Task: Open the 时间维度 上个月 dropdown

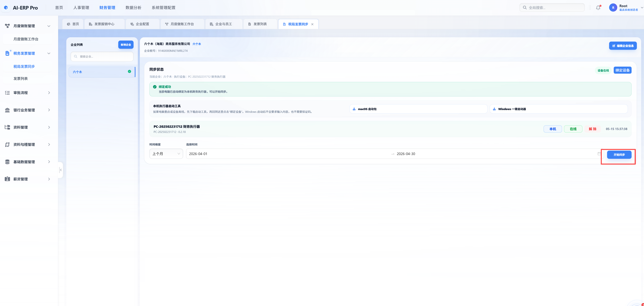Action: (166, 154)
